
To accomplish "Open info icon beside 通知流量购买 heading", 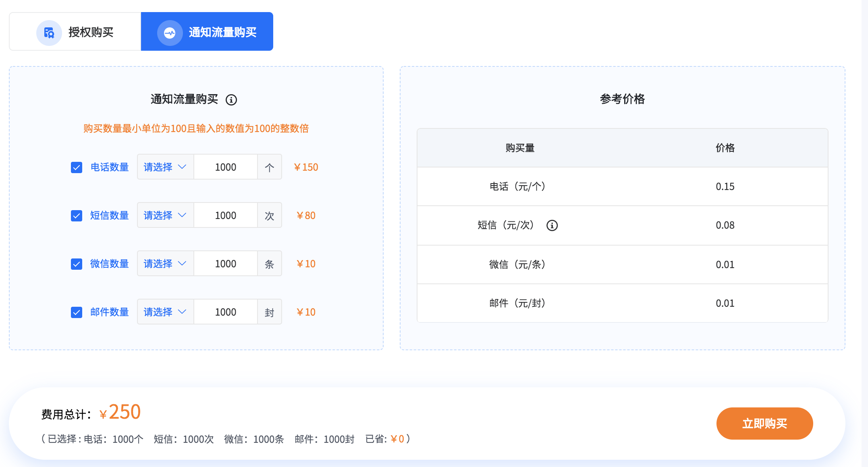I will [231, 99].
